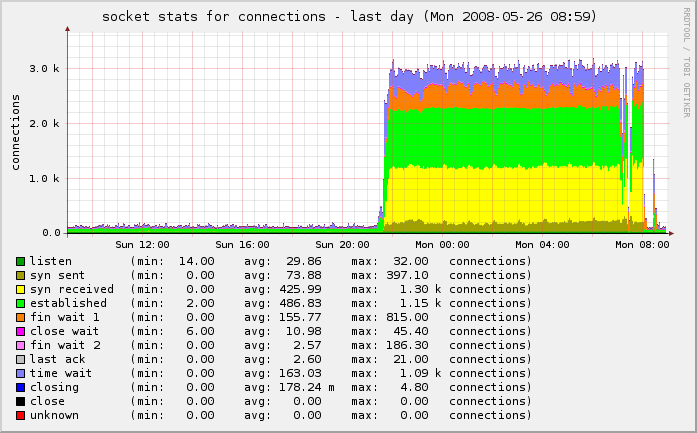This screenshot has width=697, height=433.
Task: Click the 'last ack' legend label
Action: tap(57, 360)
